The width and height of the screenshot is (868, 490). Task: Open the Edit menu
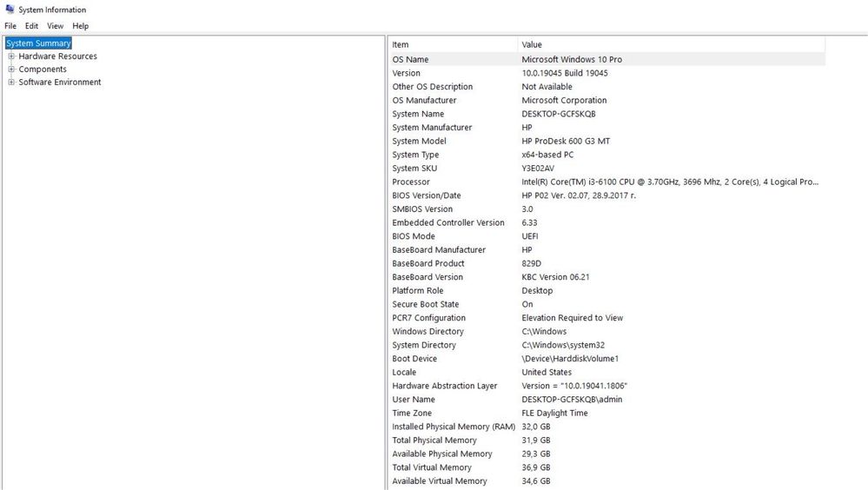pyautogui.click(x=31, y=26)
